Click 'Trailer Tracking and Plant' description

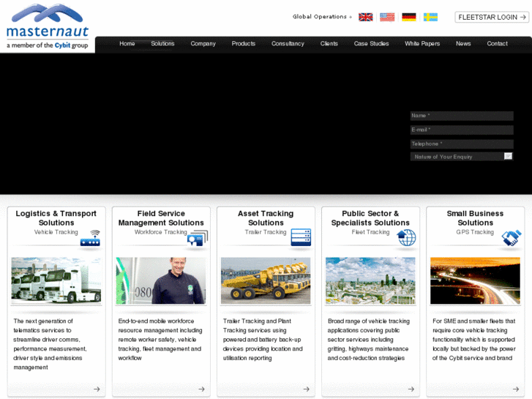coord(263,340)
